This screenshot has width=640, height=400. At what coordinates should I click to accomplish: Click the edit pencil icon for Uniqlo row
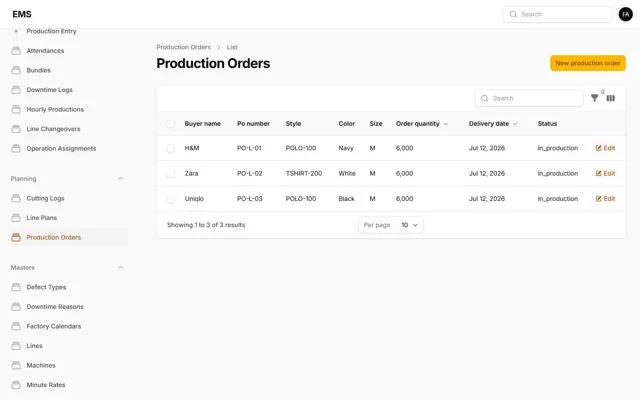coord(598,199)
